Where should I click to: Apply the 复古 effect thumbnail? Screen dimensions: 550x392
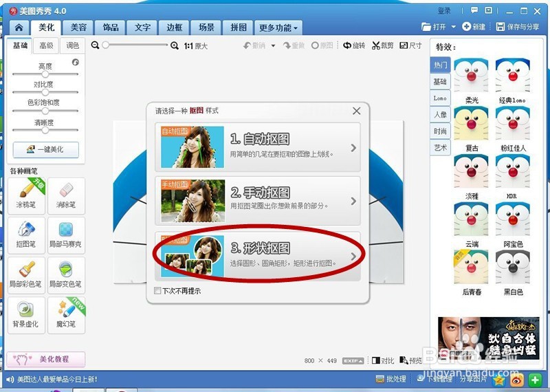[471, 124]
